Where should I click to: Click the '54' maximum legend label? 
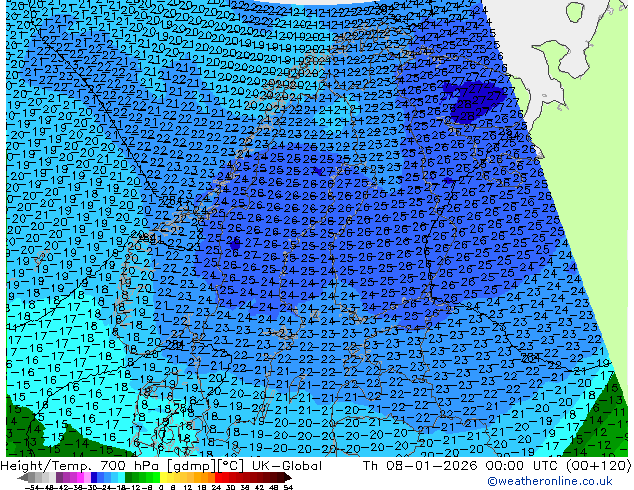pyautogui.click(x=288, y=487)
